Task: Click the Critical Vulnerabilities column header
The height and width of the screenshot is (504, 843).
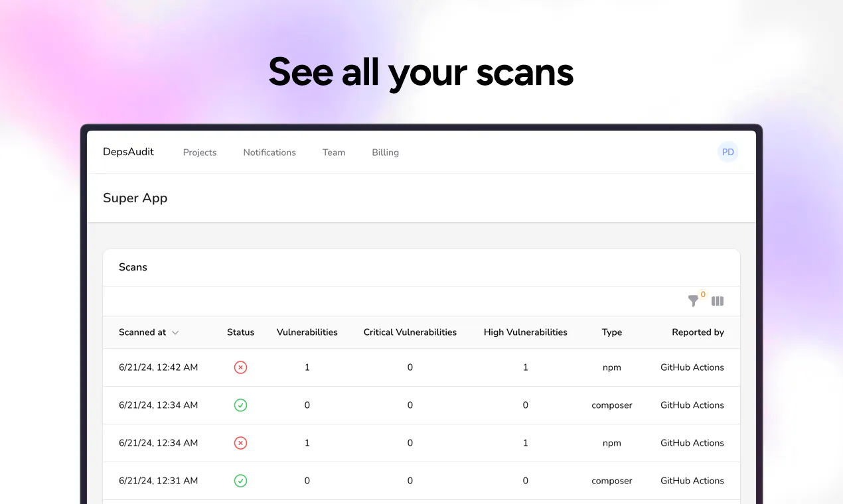Action: [x=410, y=332]
